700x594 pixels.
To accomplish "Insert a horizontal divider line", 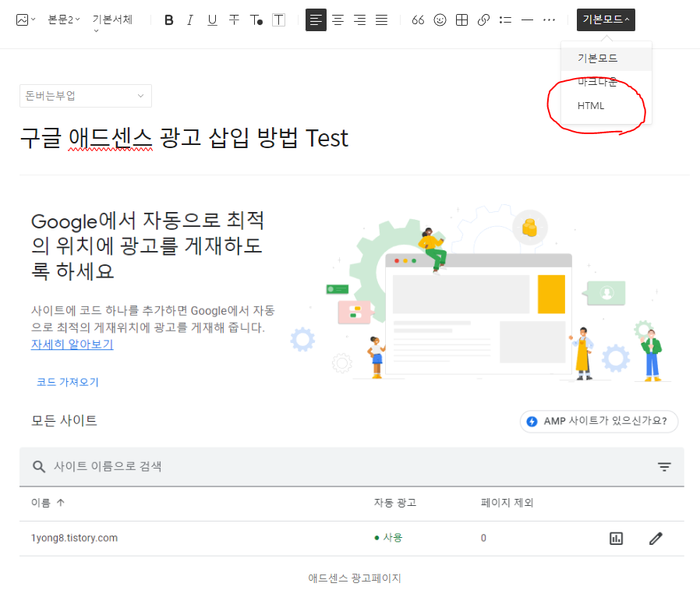I will 527,20.
